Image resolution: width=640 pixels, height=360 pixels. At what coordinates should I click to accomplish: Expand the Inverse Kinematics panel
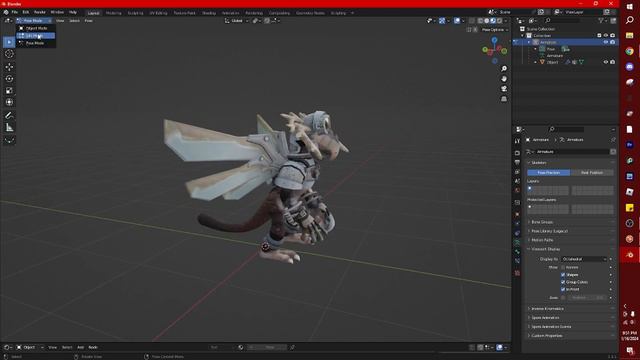pyautogui.click(x=547, y=309)
